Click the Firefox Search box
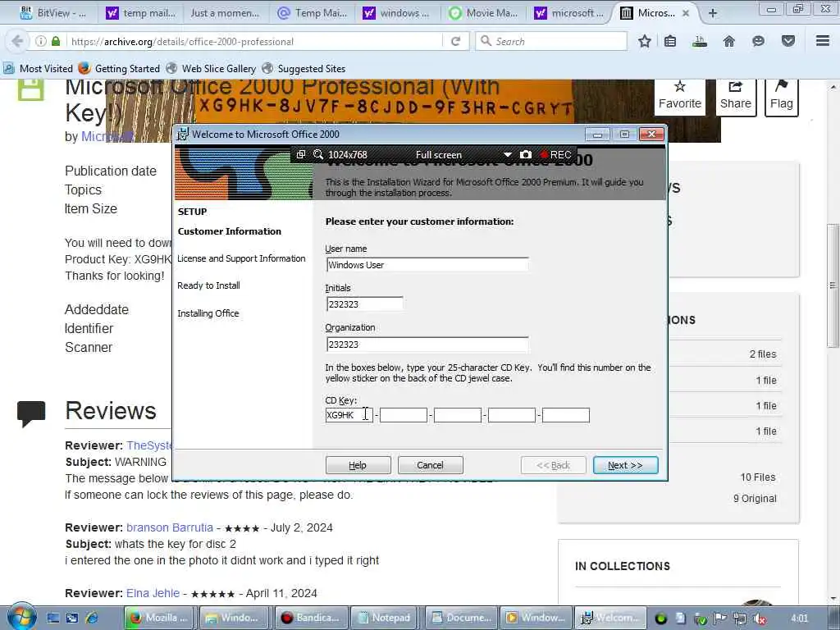The width and height of the screenshot is (840, 630). pyautogui.click(x=550, y=41)
